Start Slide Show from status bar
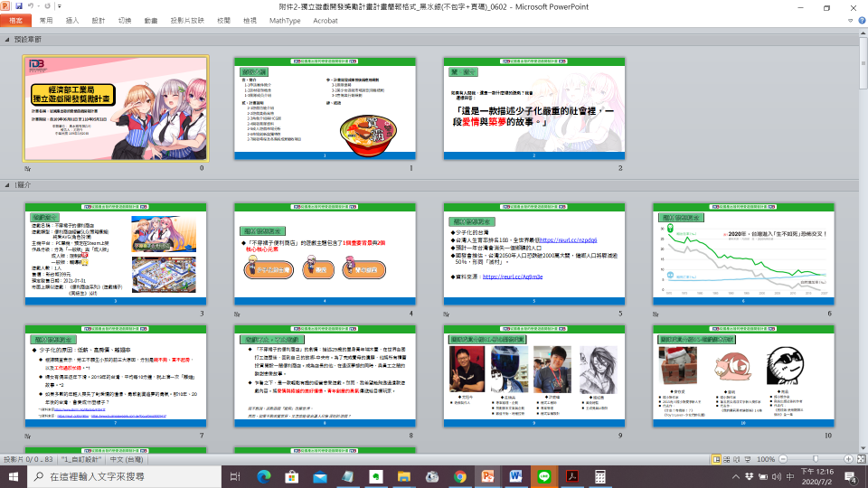 coord(748,459)
